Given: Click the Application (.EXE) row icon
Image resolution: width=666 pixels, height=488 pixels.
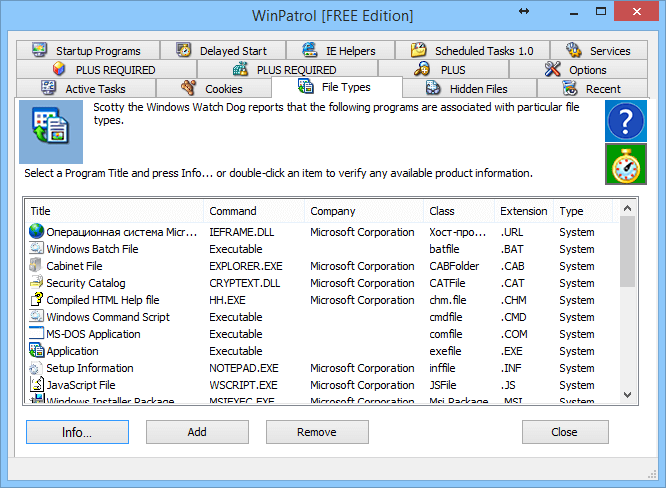Looking at the screenshot, I should [x=37, y=350].
